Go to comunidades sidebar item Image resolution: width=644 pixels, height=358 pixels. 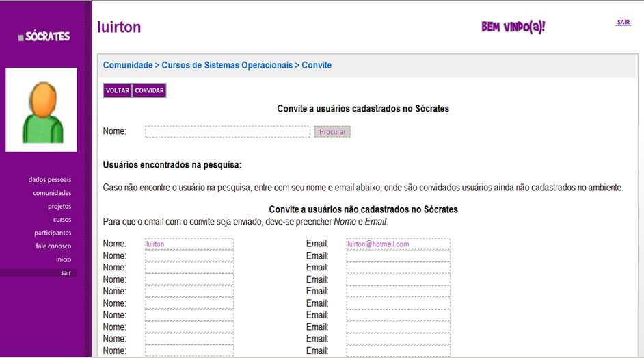tap(52, 193)
